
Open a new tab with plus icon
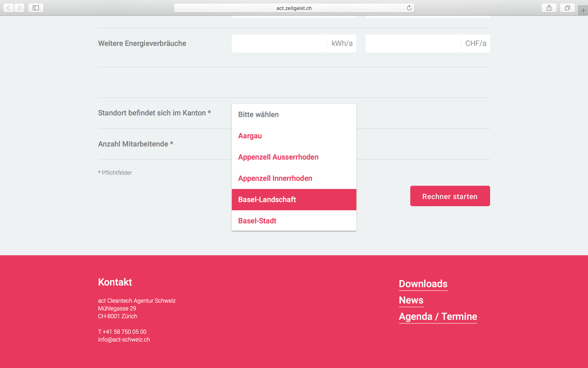[583, 11]
